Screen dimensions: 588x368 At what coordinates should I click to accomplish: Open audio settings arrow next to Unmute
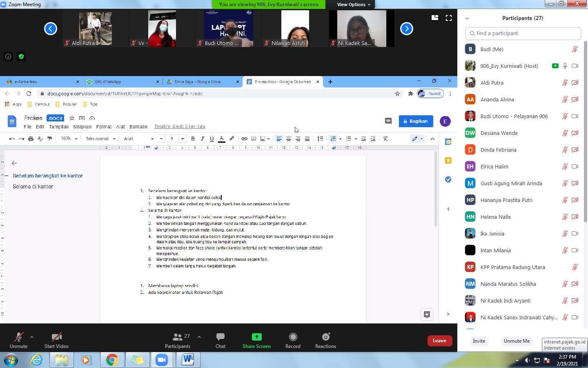(32, 337)
